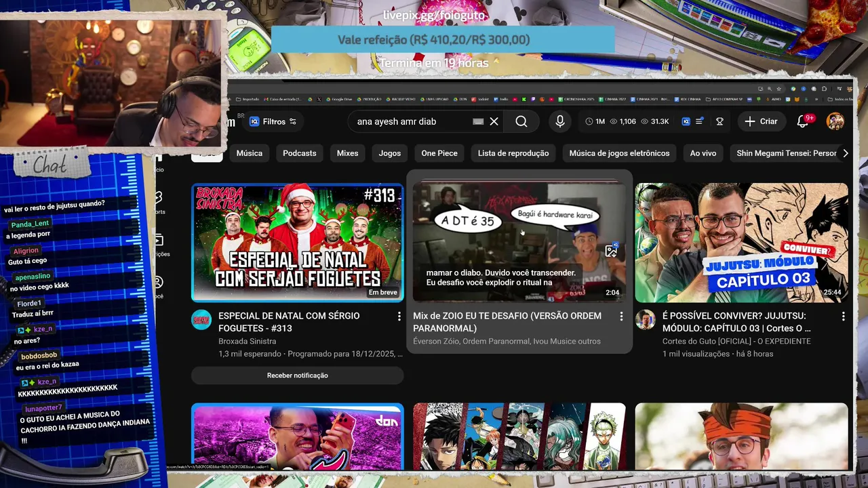Open title Especial de Natal com Sérgio Foguetes

pos(289,322)
